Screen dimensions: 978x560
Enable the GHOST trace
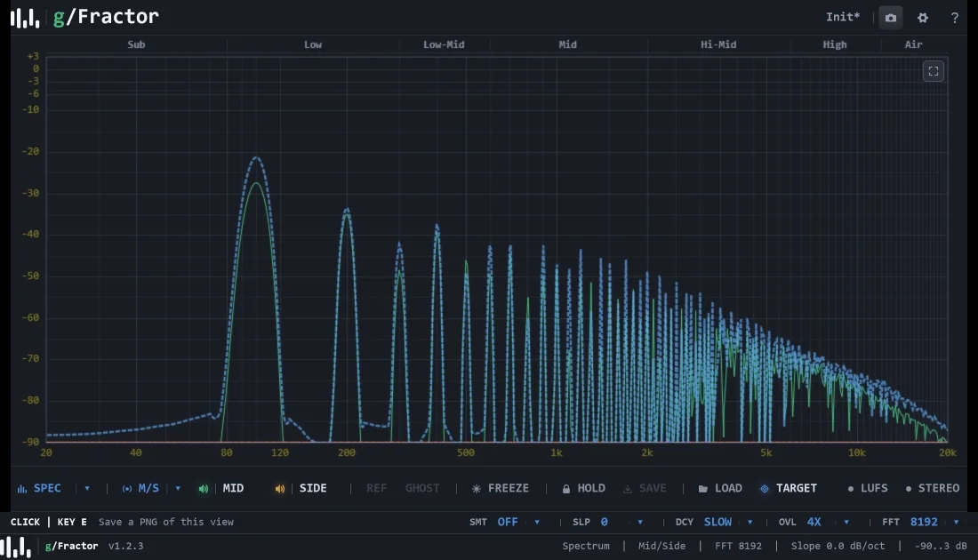click(x=422, y=488)
